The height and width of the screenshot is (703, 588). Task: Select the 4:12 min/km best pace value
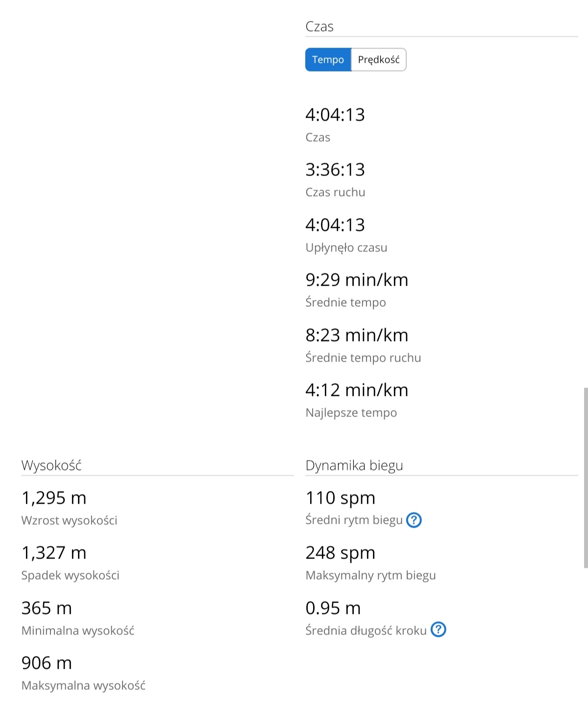click(x=357, y=390)
